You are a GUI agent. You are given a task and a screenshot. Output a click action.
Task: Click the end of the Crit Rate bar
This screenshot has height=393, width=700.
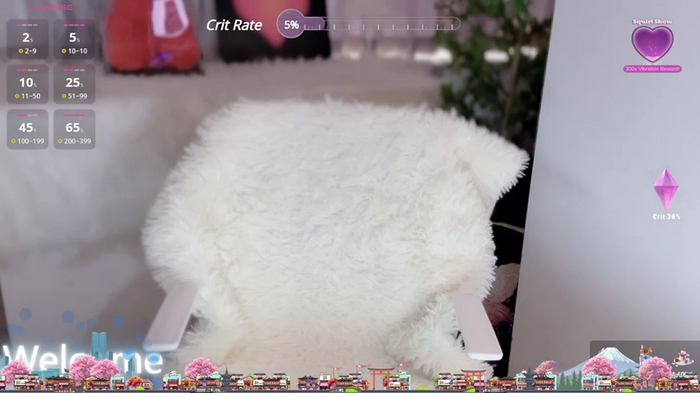pos(455,24)
